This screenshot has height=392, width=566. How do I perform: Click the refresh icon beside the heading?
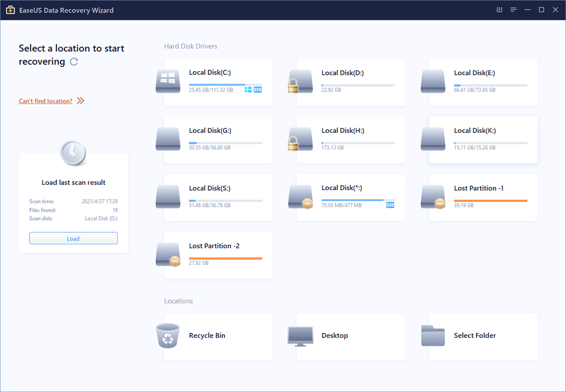74,62
